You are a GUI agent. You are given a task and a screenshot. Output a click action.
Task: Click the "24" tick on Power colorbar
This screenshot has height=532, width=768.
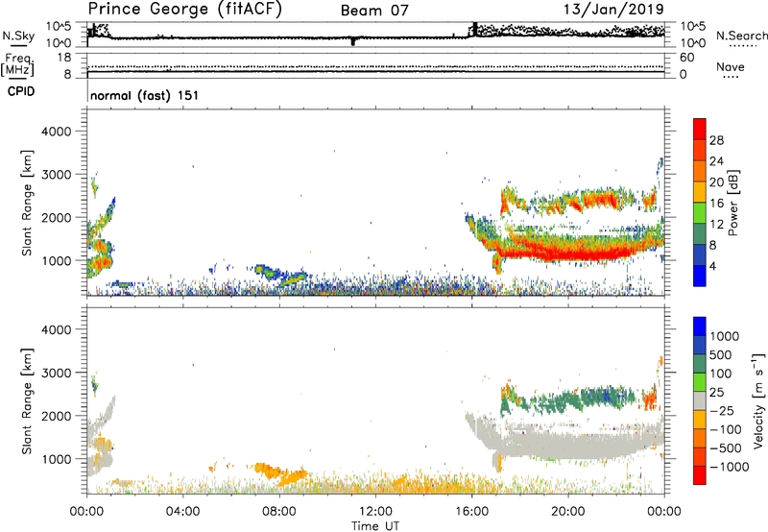(x=716, y=161)
